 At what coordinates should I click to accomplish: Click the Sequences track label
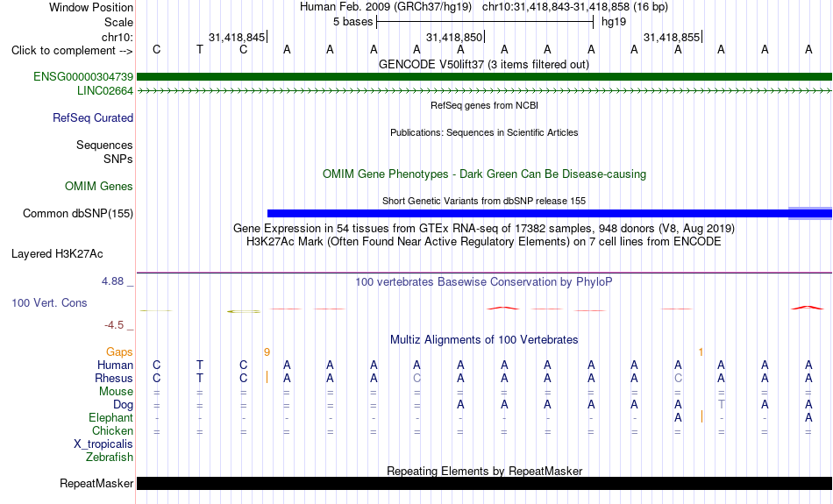(x=104, y=145)
